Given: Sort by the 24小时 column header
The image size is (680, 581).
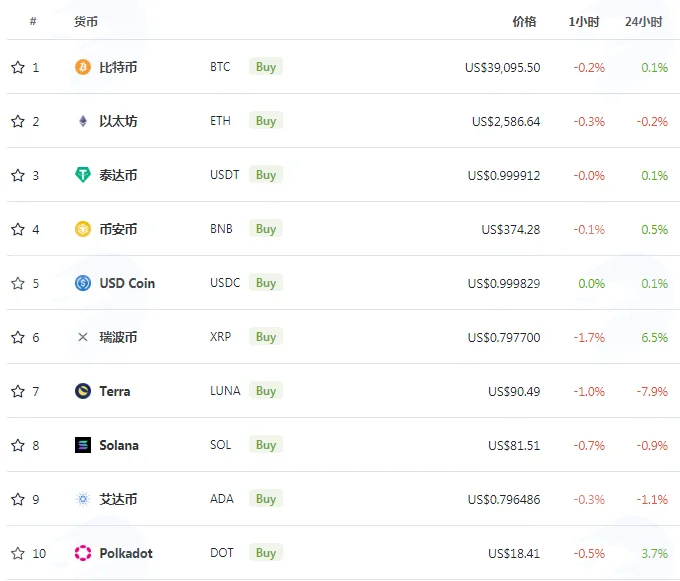Looking at the screenshot, I should coord(644,22).
